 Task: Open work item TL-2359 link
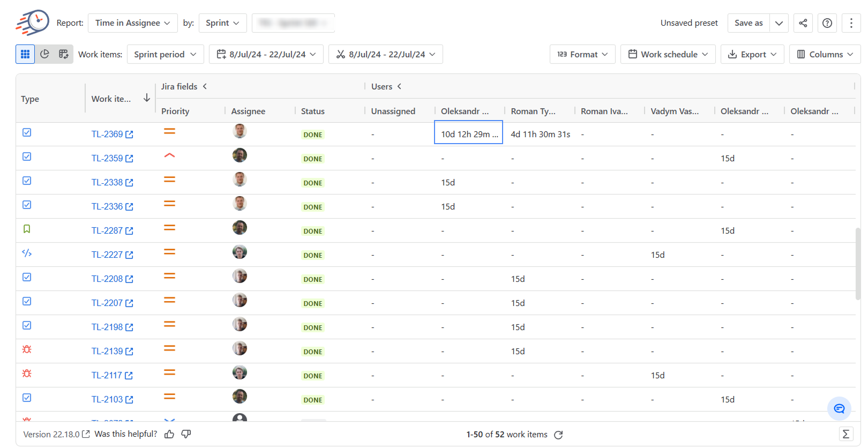(107, 159)
